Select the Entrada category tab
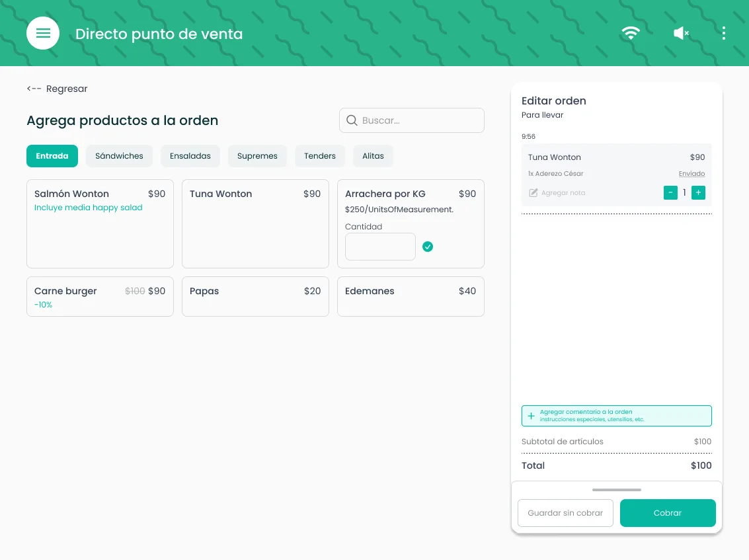The image size is (749, 560). [52, 156]
